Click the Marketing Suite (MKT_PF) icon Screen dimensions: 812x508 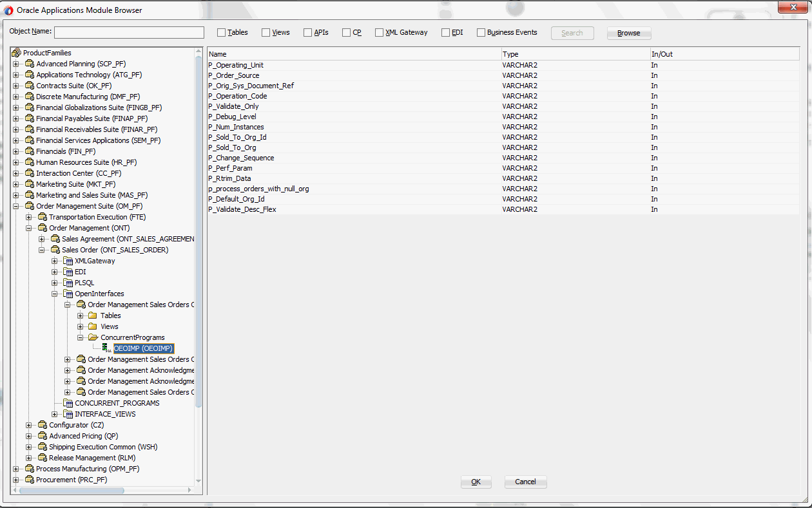tap(30, 184)
